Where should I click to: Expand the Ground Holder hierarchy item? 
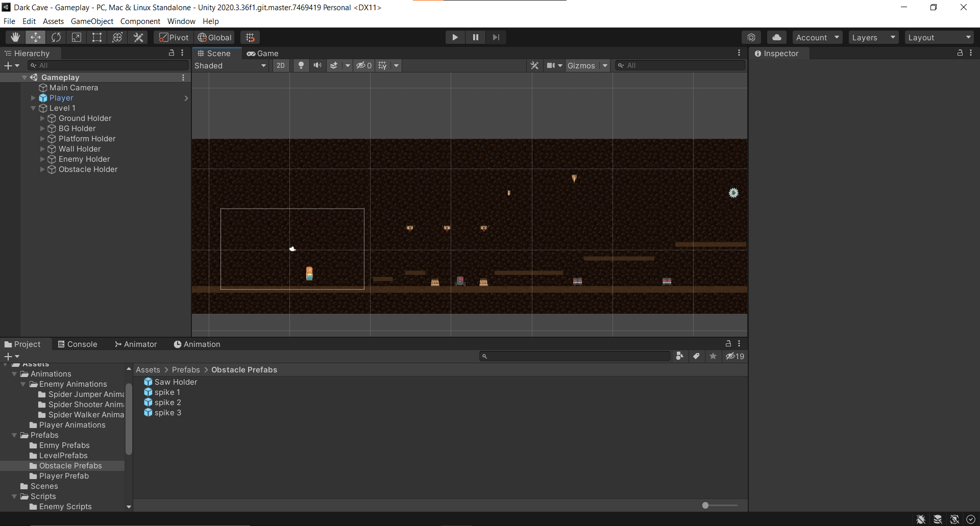click(42, 118)
